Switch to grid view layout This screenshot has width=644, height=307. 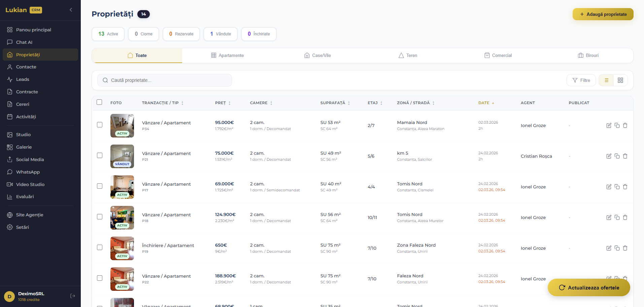pos(620,80)
